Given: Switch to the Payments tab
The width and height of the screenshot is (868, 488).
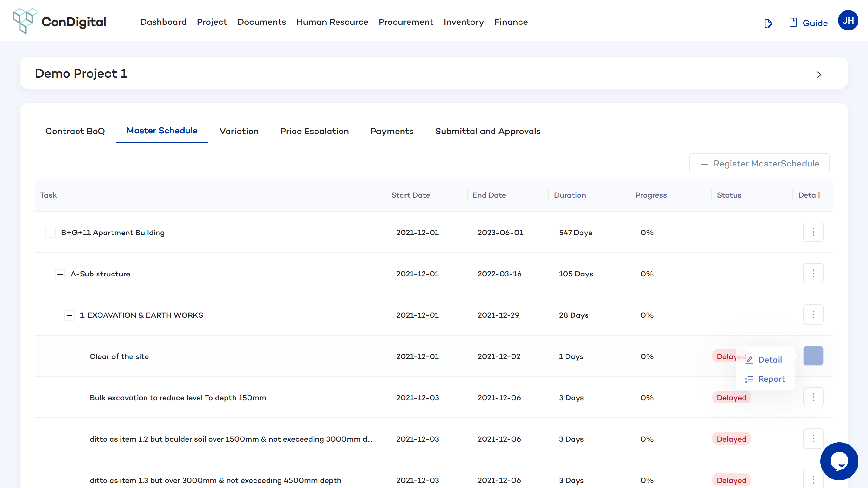Looking at the screenshot, I should (391, 131).
